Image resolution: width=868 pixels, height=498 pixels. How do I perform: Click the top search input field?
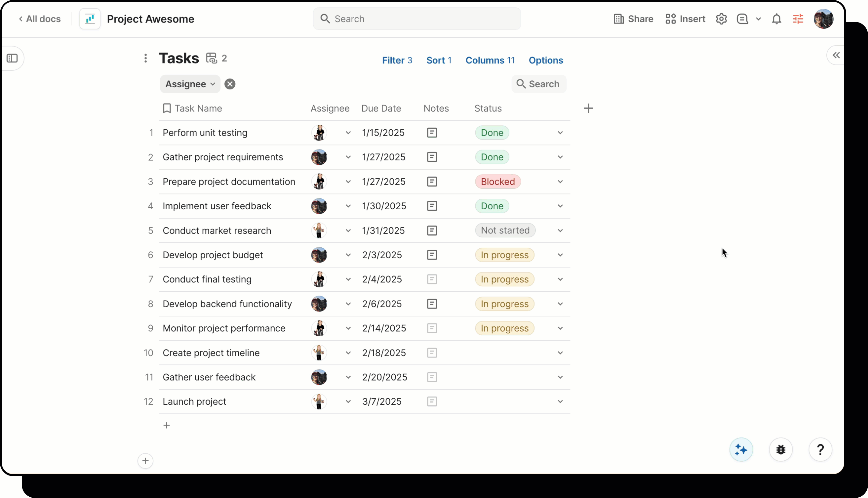pos(416,19)
